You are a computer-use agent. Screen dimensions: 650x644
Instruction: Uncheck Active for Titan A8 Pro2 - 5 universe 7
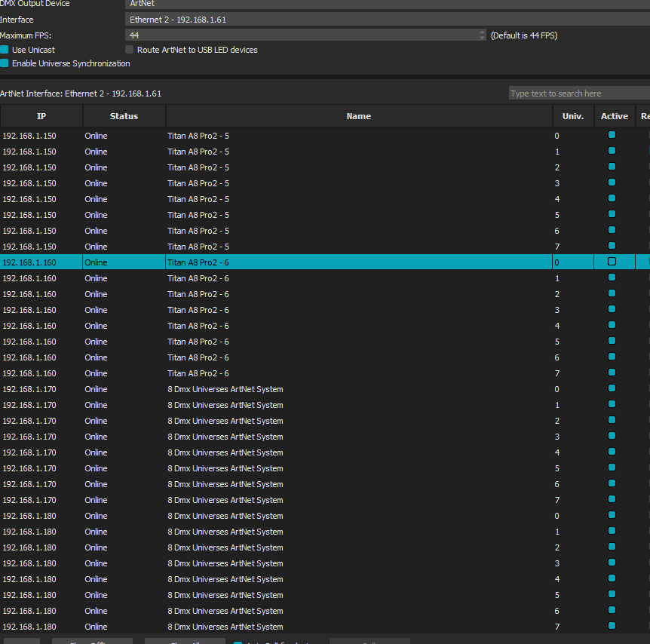coord(612,246)
